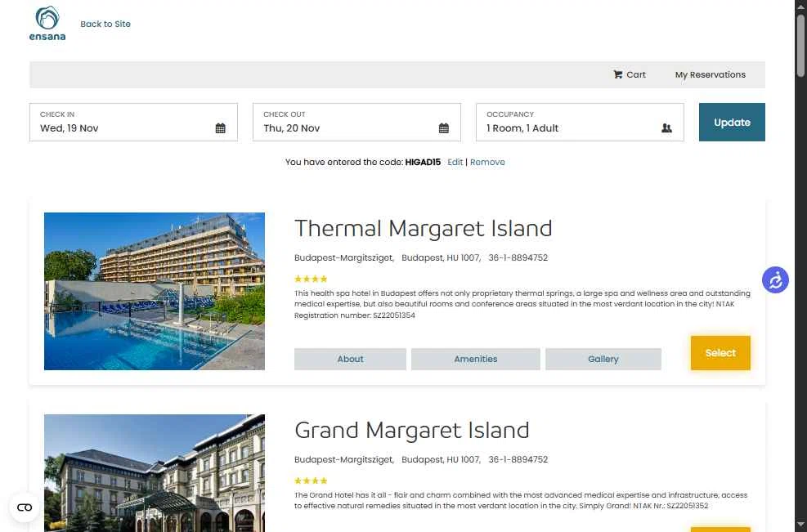Select the Check In date field

pyautogui.click(x=134, y=122)
